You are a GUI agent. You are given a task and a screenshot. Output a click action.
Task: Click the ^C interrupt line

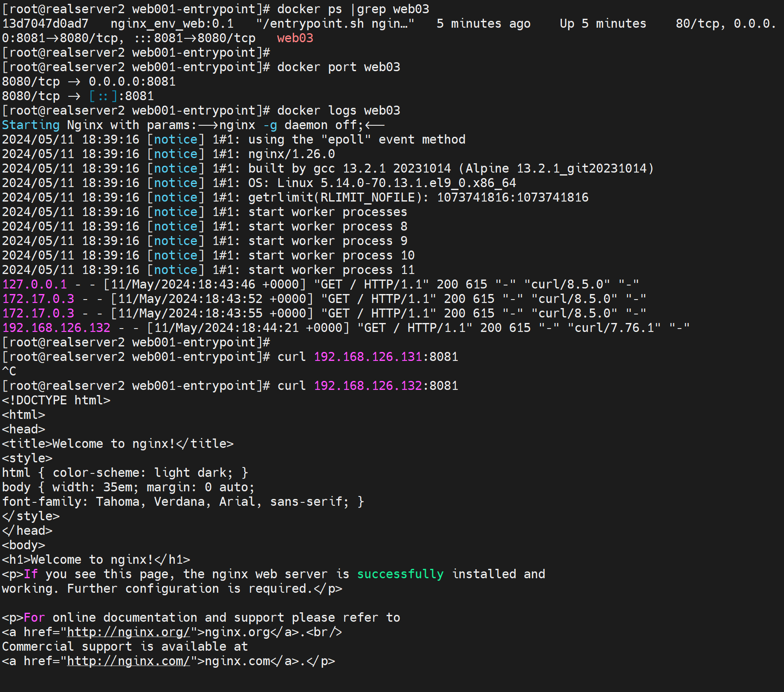(x=9, y=371)
